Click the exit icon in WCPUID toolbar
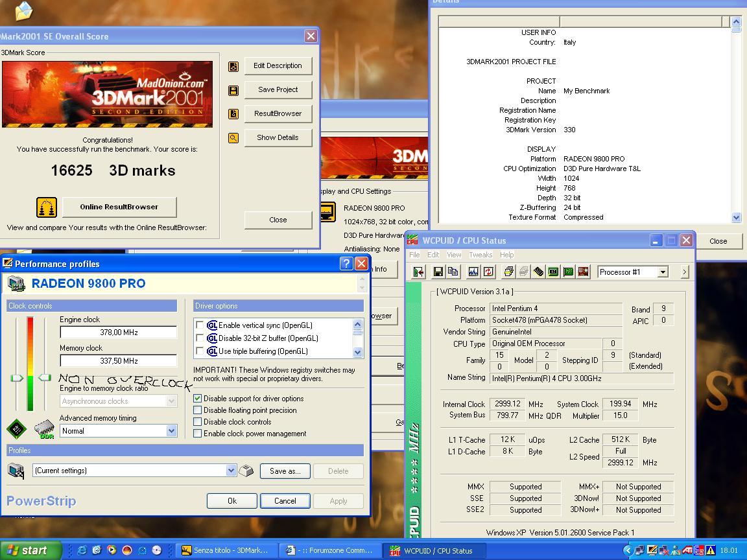 418,272
